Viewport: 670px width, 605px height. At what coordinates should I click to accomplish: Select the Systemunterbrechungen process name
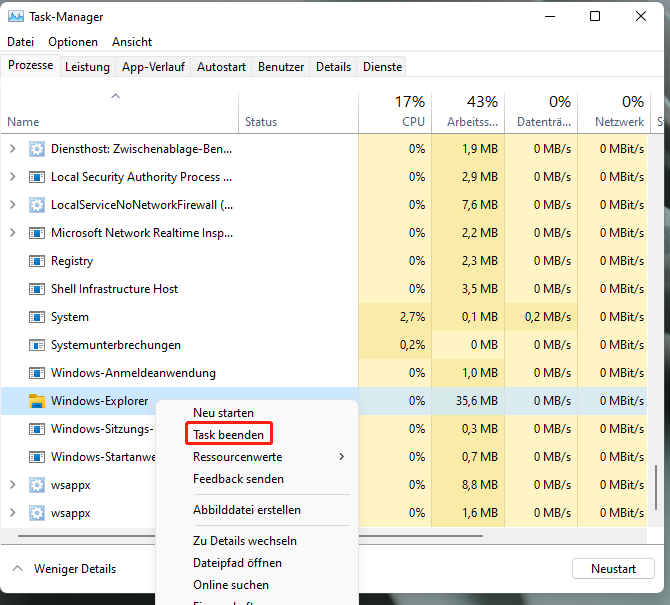coord(116,345)
